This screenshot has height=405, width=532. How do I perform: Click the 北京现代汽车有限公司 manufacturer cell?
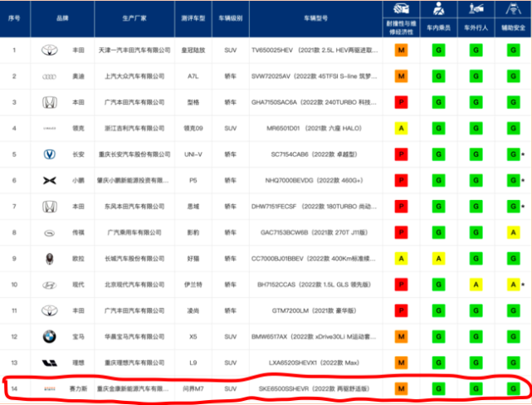[134, 285]
